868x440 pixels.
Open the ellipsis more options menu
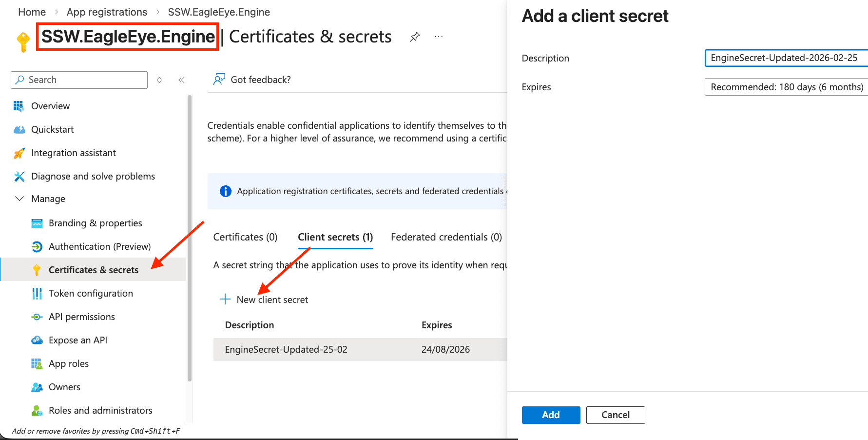tap(439, 37)
